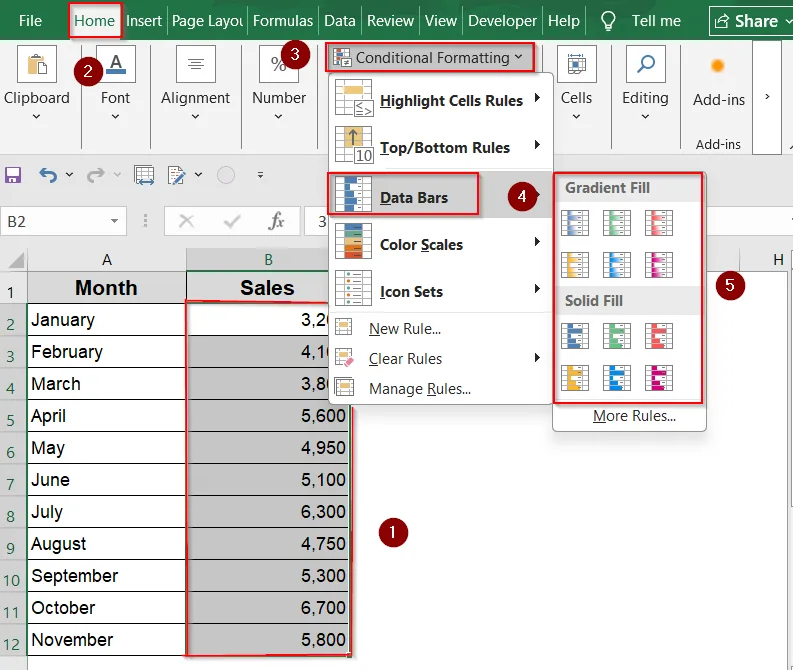Open Highlight Cells Rules submenu
Viewport: 793px width, 670px height.
pos(439,99)
